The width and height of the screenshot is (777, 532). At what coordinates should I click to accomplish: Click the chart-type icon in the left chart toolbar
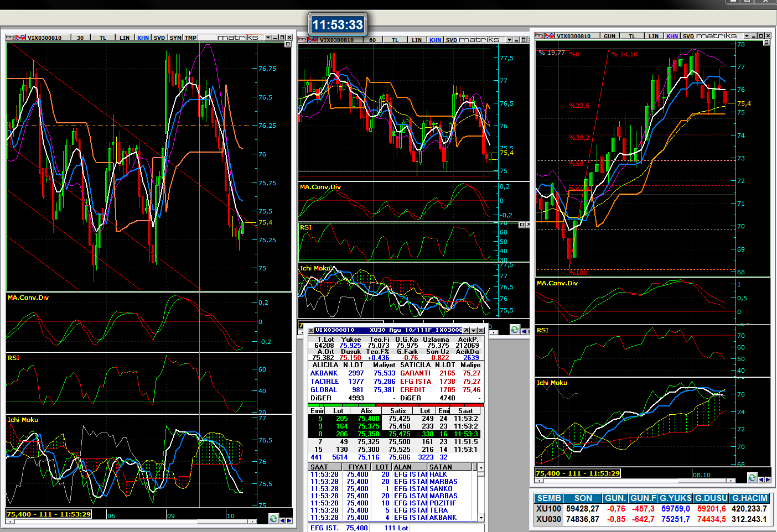(x=21, y=38)
